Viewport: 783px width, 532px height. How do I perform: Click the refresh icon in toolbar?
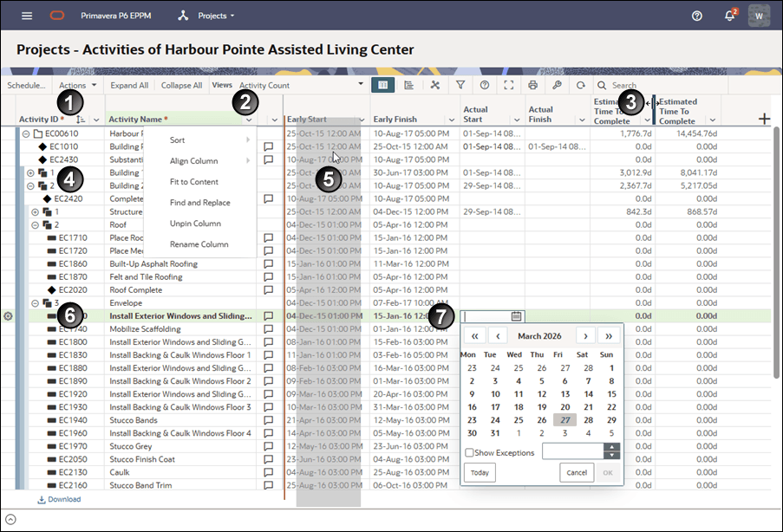(580, 85)
